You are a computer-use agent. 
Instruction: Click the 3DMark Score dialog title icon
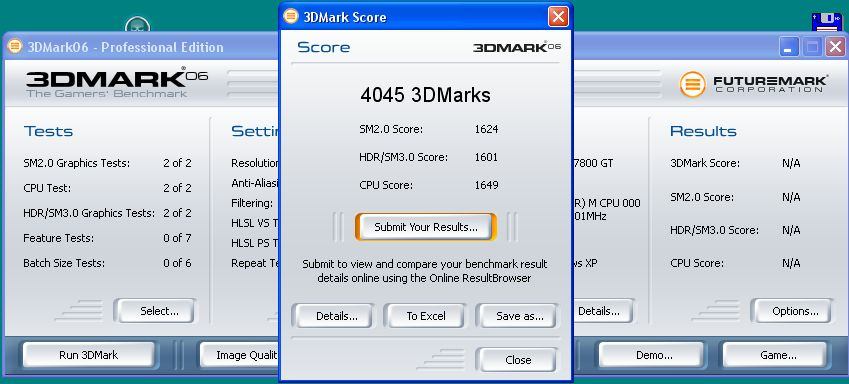pyautogui.click(x=291, y=16)
